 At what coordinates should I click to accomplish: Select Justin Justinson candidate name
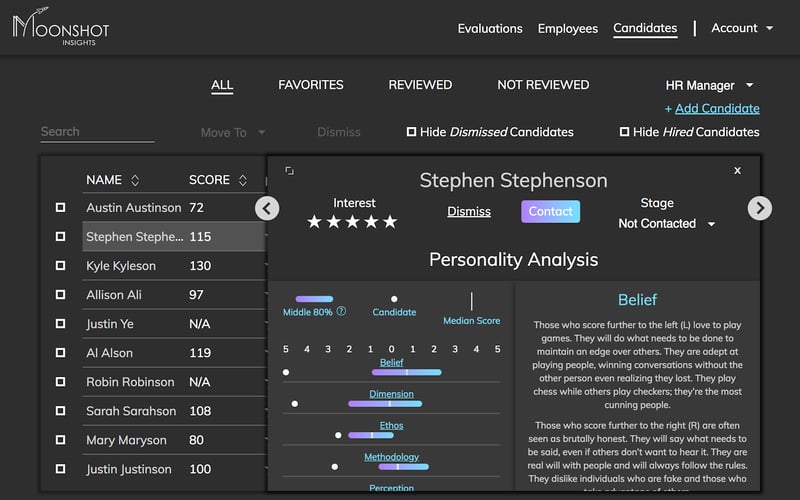point(129,469)
